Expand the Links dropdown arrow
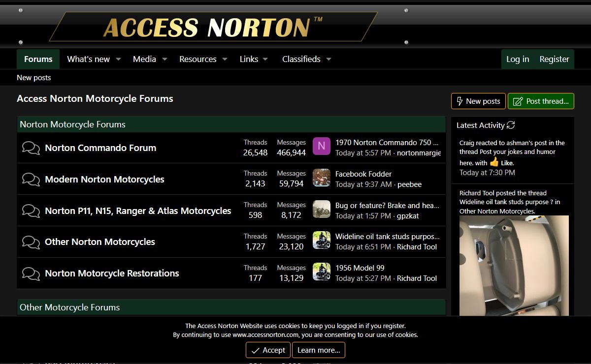The height and width of the screenshot is (364, 591). coord(265,59)
